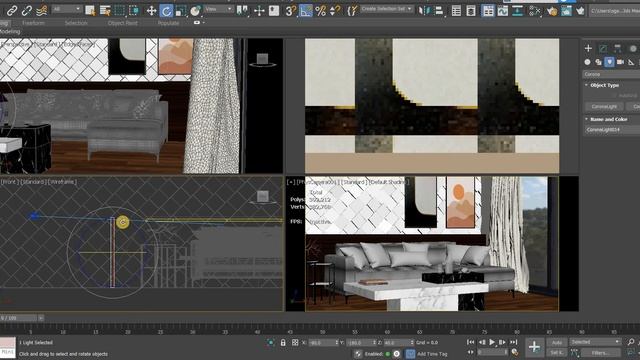Open the Rendered Frame Window icon
The width and height of the screenshot is (640, 360).
(566, 10)
